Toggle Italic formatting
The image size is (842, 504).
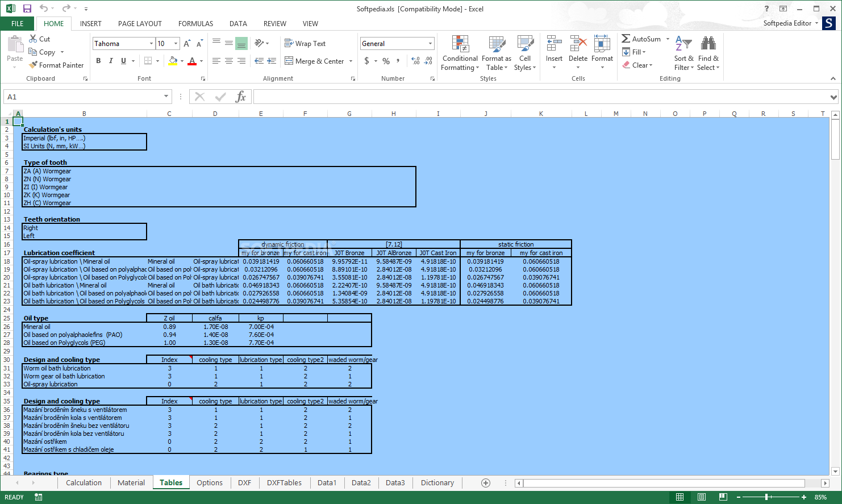[111, 60]
